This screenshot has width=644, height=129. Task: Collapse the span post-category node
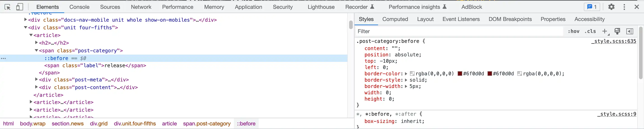tap(36, 50)
